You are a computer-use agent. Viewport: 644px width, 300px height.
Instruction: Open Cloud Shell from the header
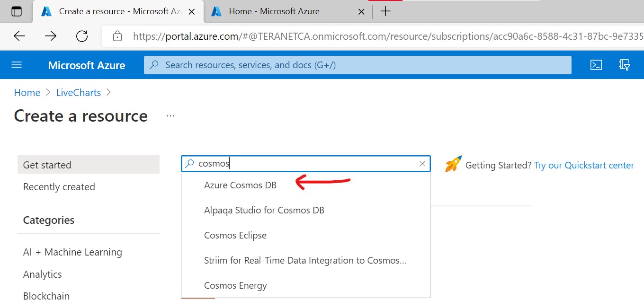(596, 65)
